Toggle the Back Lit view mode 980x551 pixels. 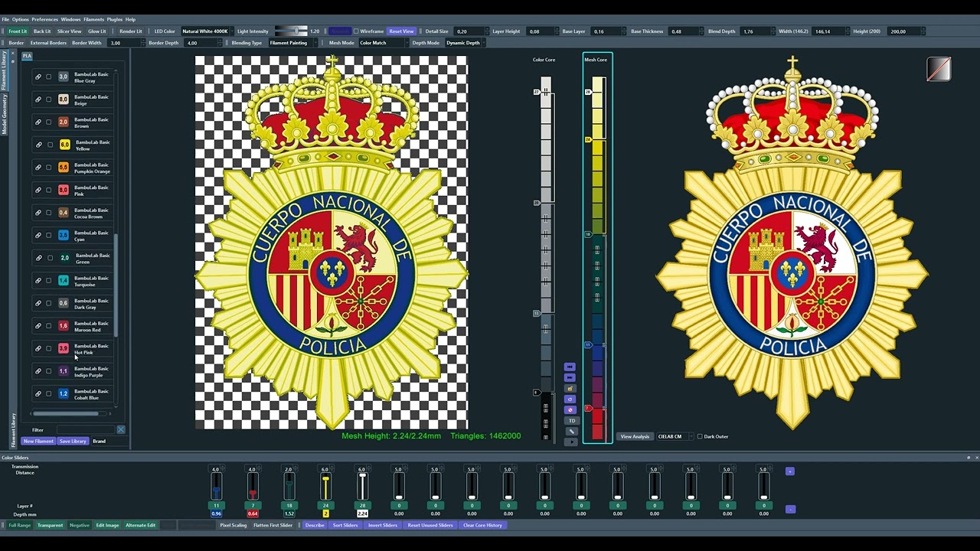[x=42, y=31]
